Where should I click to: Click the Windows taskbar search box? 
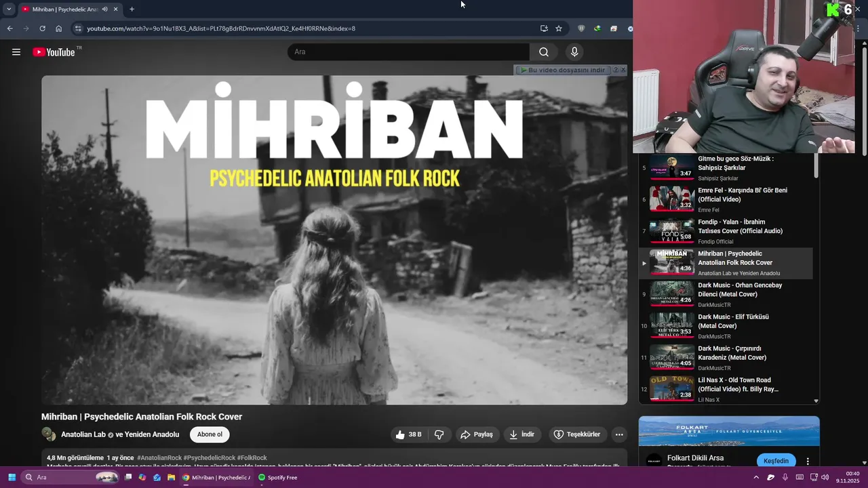(70, 477)
